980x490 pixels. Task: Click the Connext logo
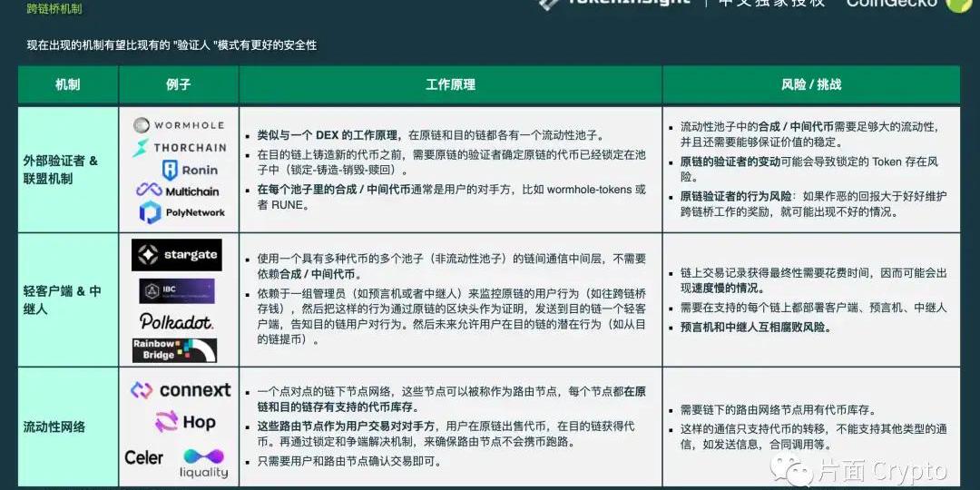(x=181, y=390)
